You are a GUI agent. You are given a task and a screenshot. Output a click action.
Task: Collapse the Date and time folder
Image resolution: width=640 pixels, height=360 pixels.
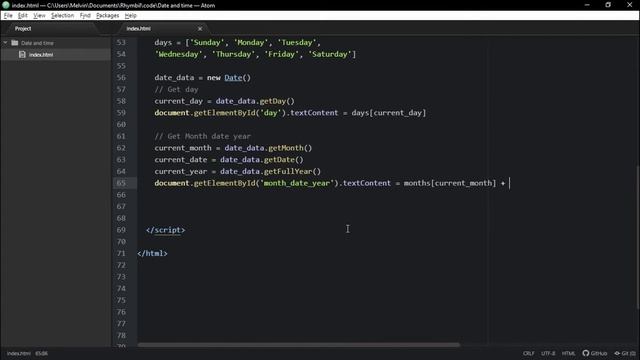pos(5,43)
